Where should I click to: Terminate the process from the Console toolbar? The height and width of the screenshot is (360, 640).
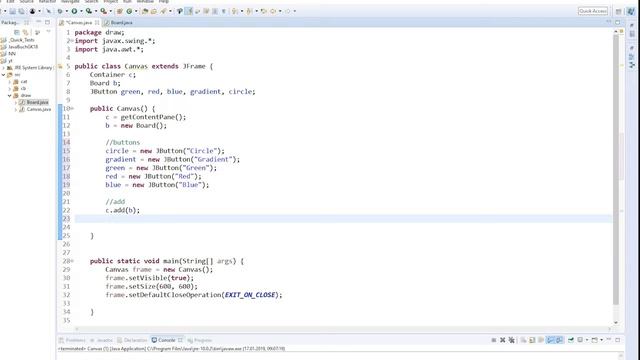click(494, 340)
